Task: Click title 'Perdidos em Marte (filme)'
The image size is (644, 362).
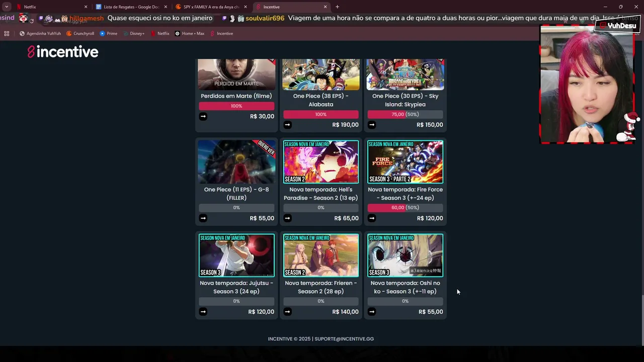Action: [236, 96]
